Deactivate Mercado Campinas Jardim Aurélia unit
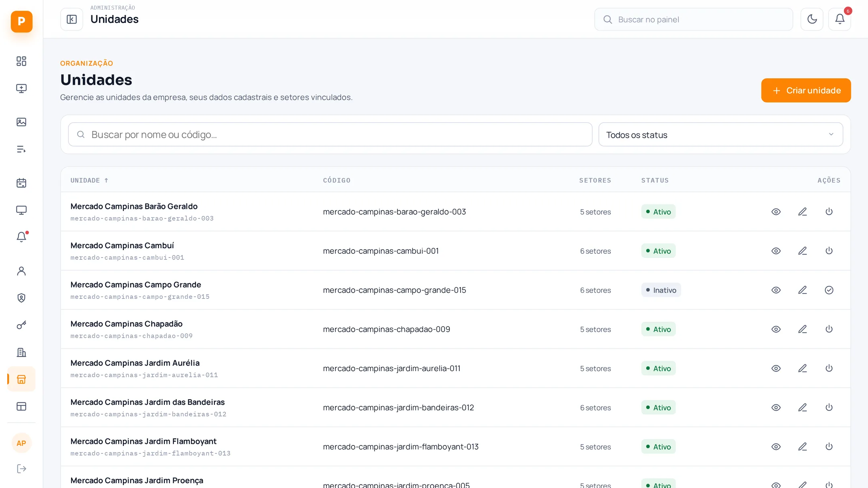This screenshot has width=868, height=488. (829, 368)
